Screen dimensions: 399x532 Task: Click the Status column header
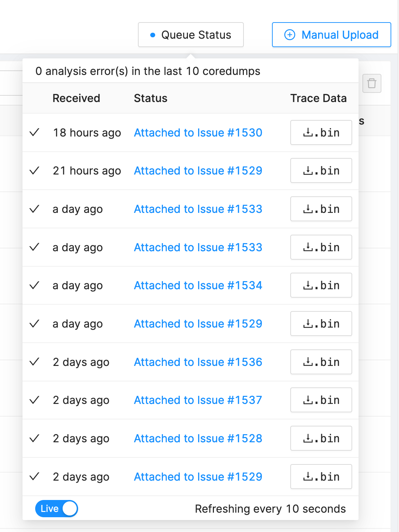click(x=151, y=98)
